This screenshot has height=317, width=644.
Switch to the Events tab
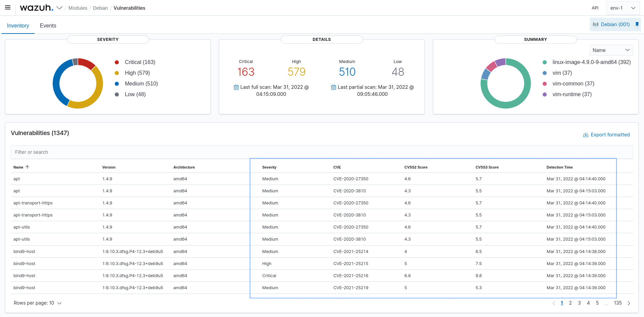48,25
